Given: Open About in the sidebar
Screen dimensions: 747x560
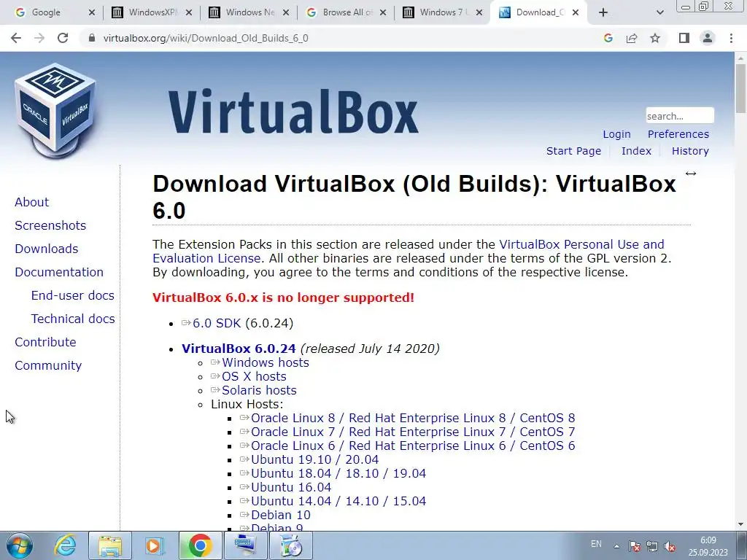Looking at the screenshot, I should [31, 202].
